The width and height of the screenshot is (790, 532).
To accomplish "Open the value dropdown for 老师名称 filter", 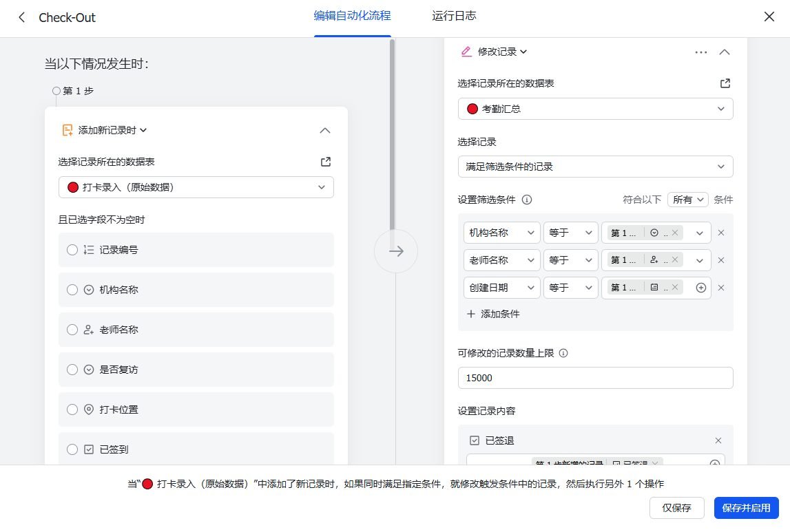I will tap(699, 261).
